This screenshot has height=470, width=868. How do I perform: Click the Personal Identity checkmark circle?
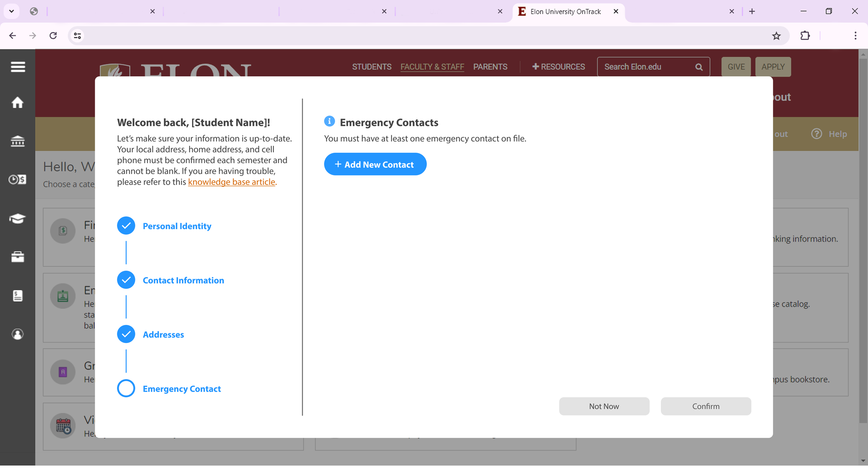[126, 226]
